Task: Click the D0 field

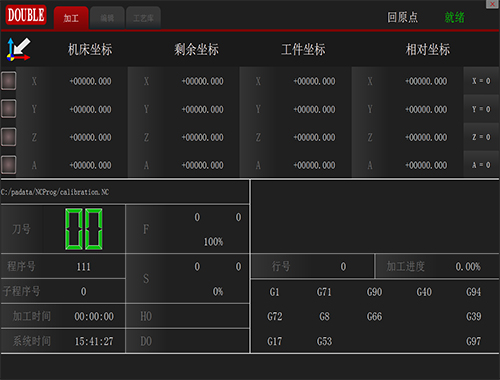Action: click(x=187, y=341)
